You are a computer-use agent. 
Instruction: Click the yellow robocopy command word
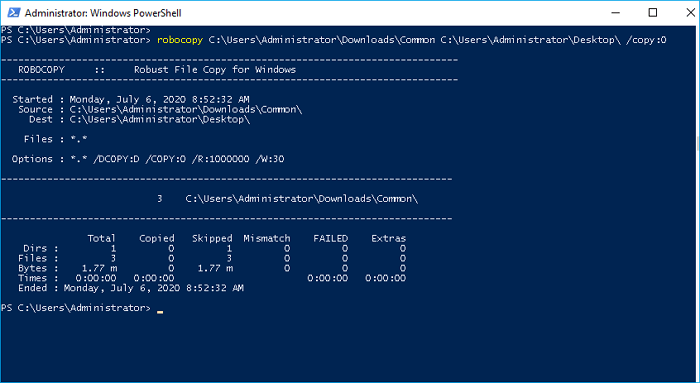pos(180,40)
